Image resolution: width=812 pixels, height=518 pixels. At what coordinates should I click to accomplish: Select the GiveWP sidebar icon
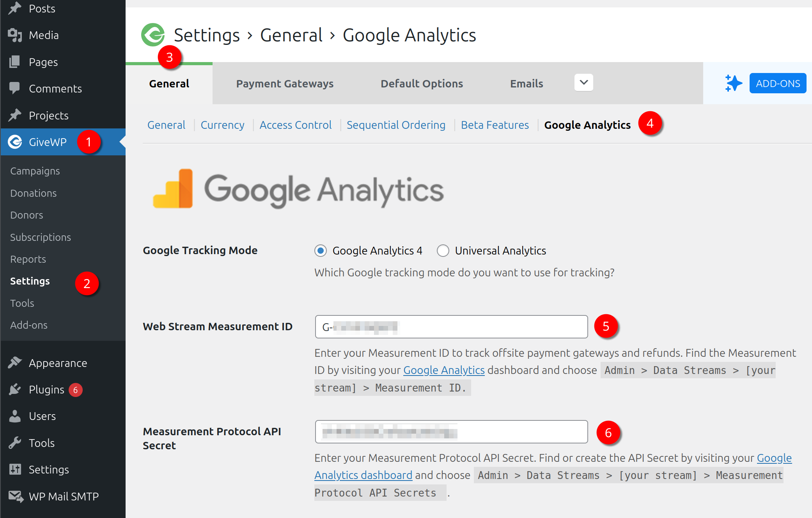pos(15,142)
